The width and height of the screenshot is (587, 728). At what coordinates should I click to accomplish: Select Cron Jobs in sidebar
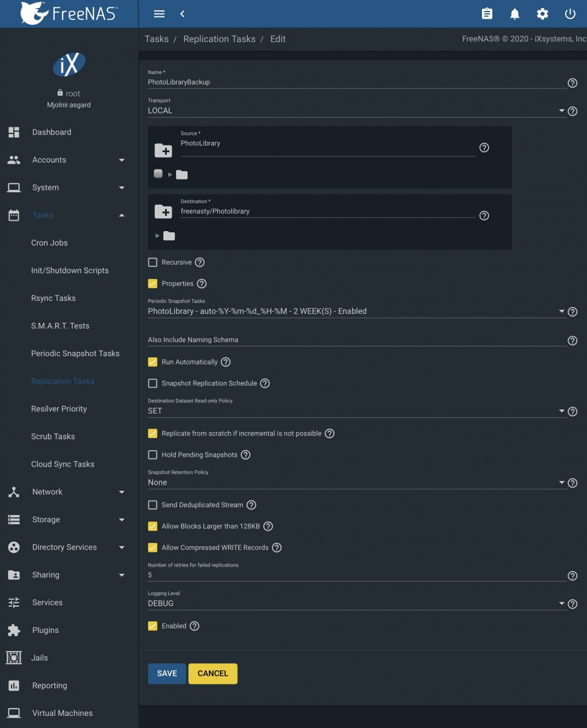[x=49, y=243]
